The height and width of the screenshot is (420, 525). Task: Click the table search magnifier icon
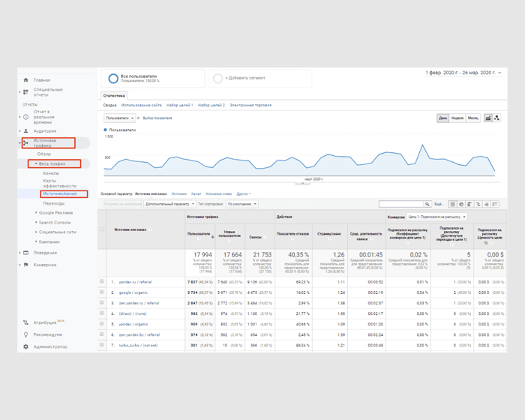427,204
